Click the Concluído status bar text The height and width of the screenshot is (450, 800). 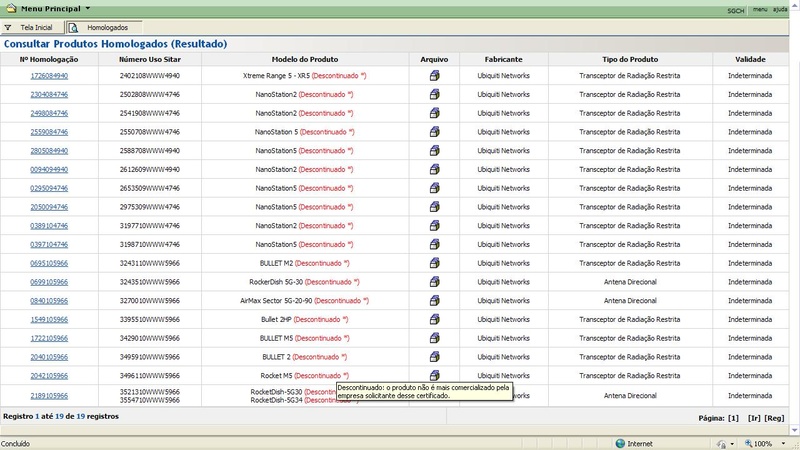(x=15, y=444)
